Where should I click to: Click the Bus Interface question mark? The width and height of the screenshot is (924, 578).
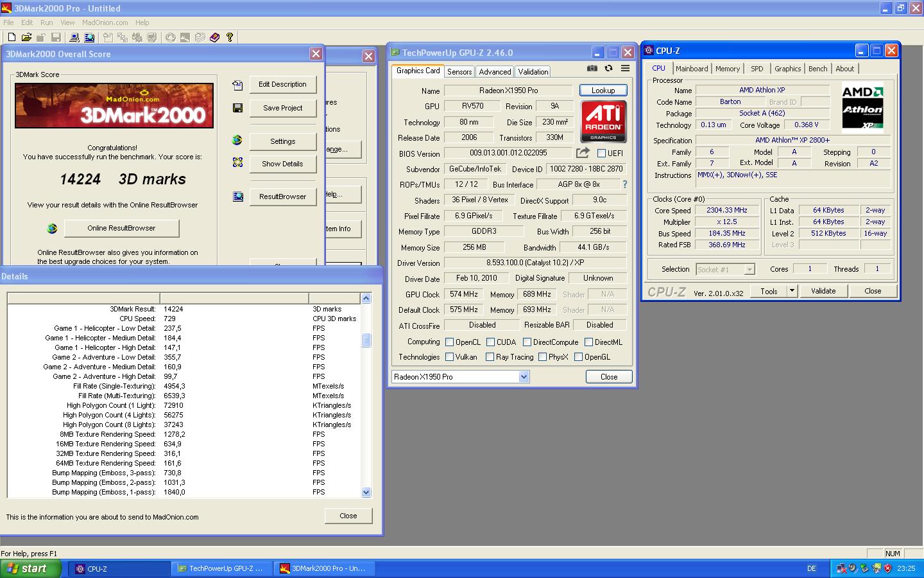624,184
